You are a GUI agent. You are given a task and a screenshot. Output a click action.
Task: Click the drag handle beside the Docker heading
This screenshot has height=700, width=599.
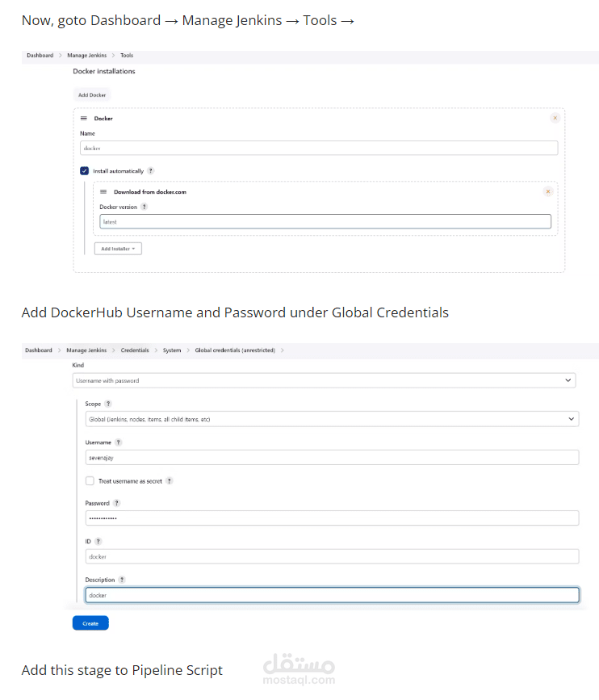[83, 119]
